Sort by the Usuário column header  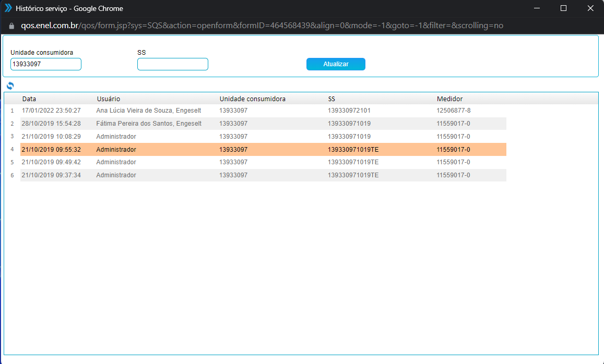click(x=108, y=99)
